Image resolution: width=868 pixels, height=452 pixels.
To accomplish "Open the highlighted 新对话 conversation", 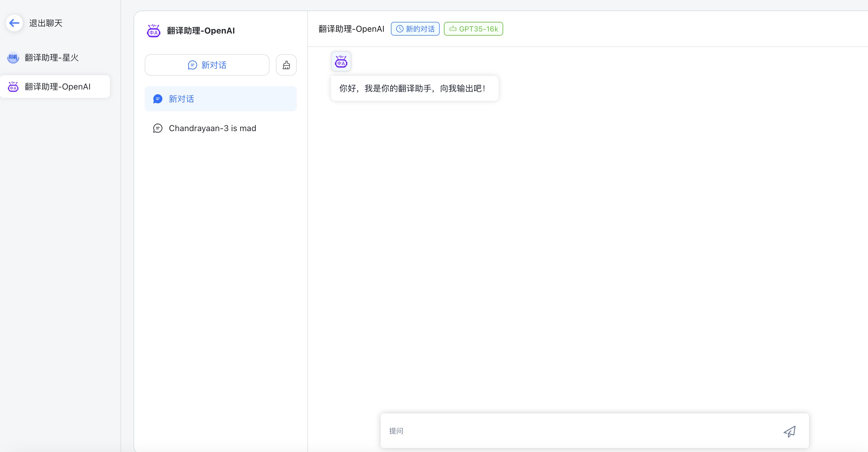I will (221, 99).
